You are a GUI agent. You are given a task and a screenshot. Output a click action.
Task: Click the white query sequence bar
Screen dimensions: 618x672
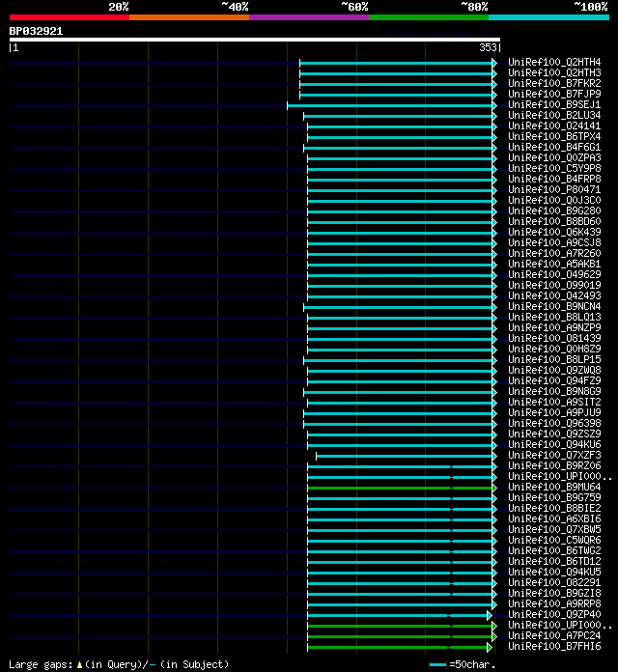(x=255, y=40)
